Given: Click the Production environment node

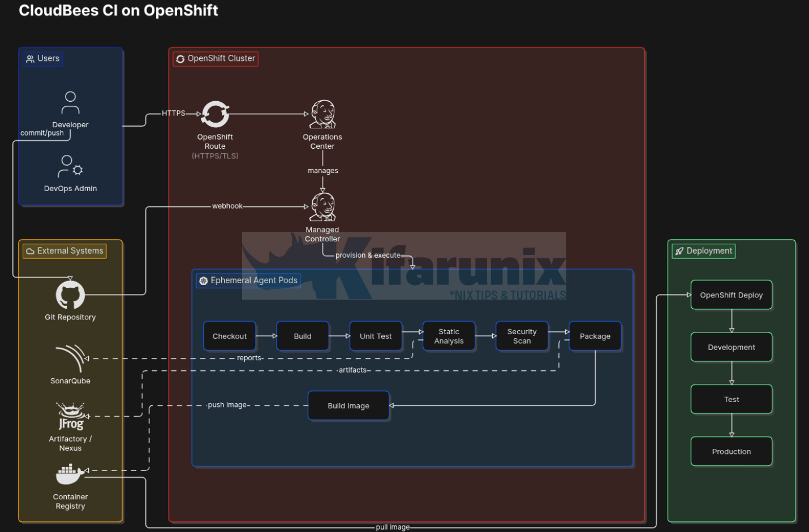Looking at the screenshot, I should [x=731, y=451].
